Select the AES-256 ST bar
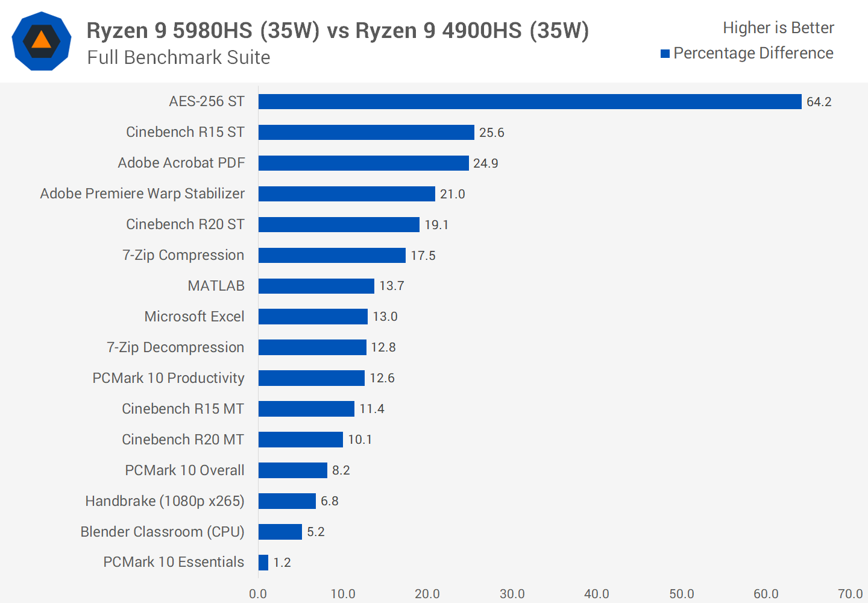This screenshot has width=868, height=603. 529,102
